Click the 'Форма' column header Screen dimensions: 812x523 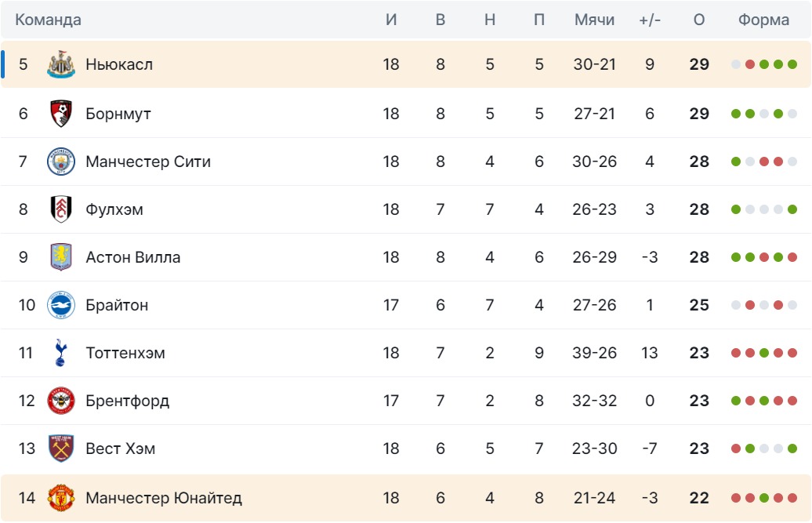763,20
